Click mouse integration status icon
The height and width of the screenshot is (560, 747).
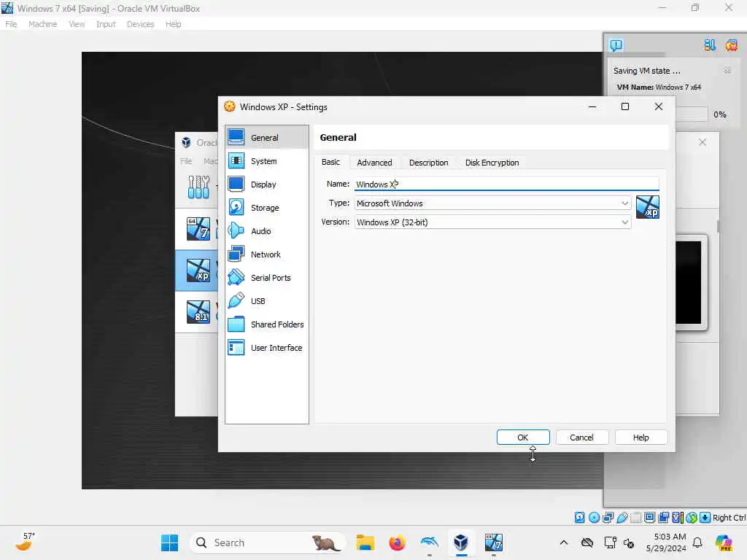point(692,518)
